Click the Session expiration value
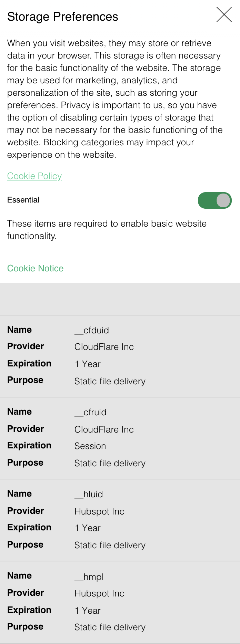 tap(90, 446)
